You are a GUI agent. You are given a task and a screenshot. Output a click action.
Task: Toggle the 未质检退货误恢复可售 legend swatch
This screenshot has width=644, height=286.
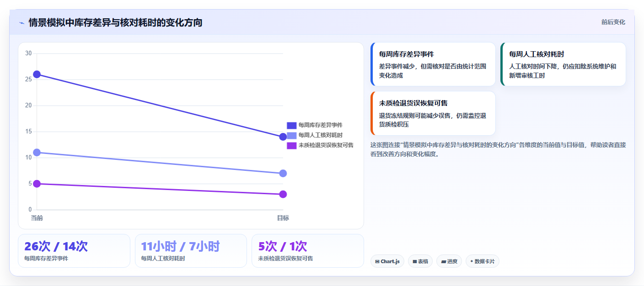pyautogui.click(x=292, y=145)
